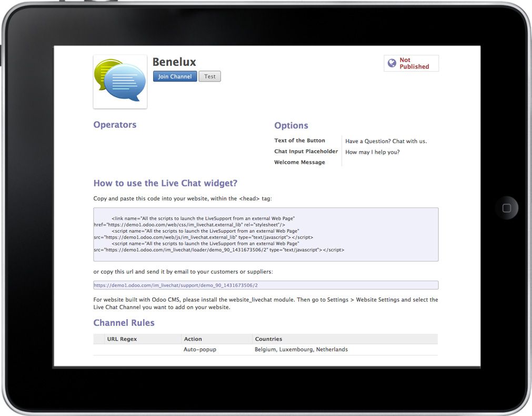
Task: Open the Benelux chat bubbles channel image
Action: 120,82
